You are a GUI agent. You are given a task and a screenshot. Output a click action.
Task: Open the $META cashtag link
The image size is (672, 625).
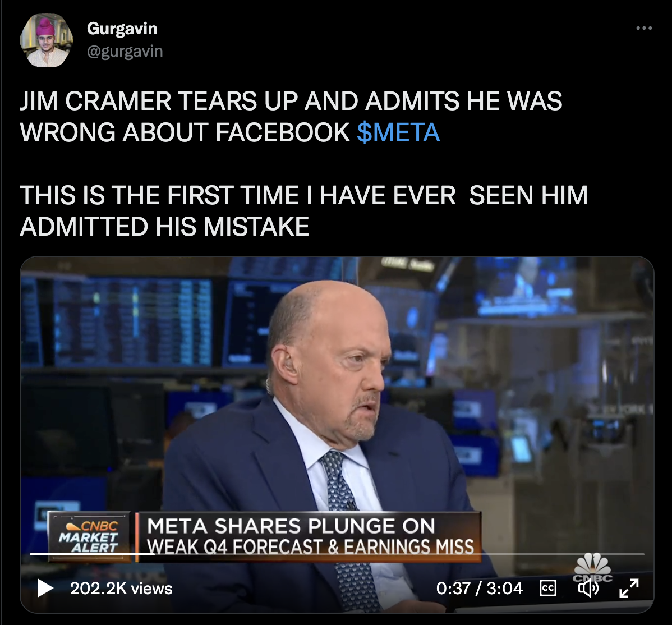click(x=398, y=132)
